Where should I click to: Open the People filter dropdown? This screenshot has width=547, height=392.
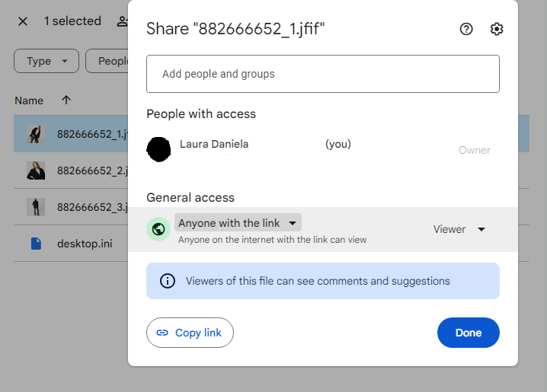coord(107,61)
